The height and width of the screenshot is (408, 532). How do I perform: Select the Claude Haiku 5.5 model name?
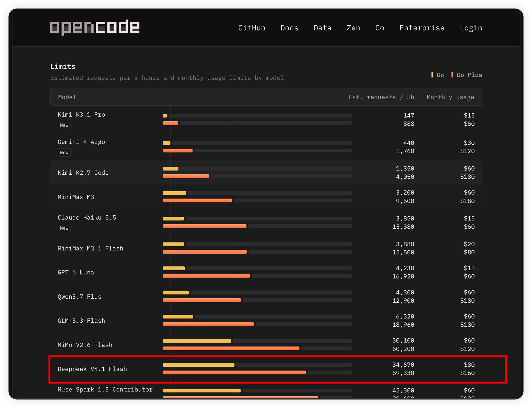pyautogui.click(x=87, y=218)
